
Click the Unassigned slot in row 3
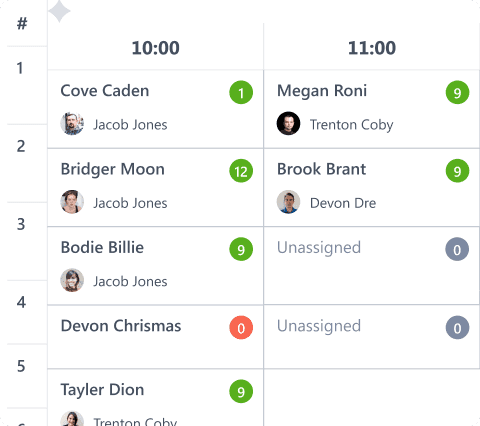pyautogui.click(x=372, y=266)
